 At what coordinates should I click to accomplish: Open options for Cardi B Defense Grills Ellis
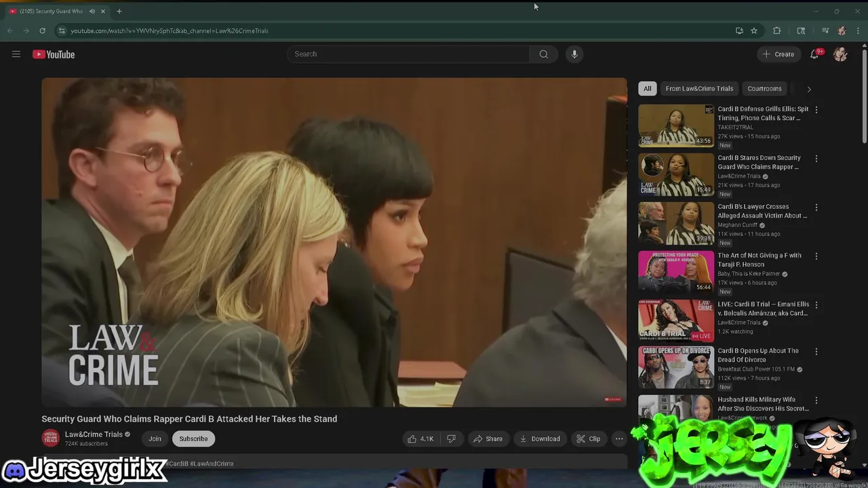pyautogui.click(x=816, y=110)
